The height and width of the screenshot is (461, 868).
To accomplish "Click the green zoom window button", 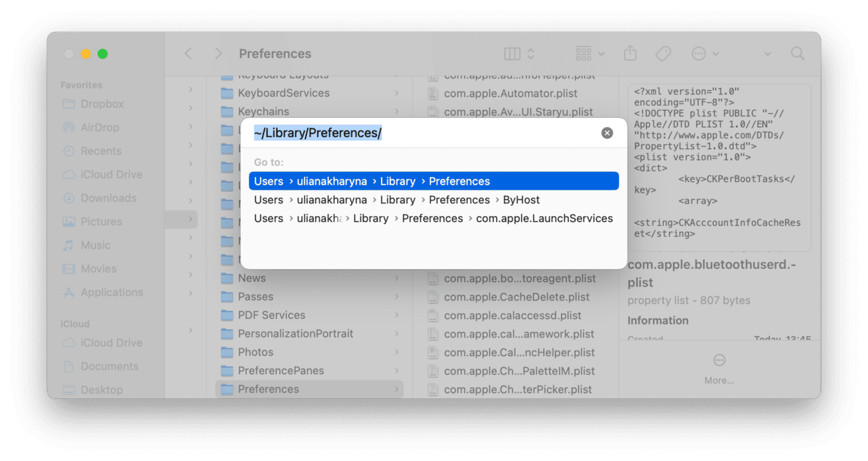I will coord(103,54).
